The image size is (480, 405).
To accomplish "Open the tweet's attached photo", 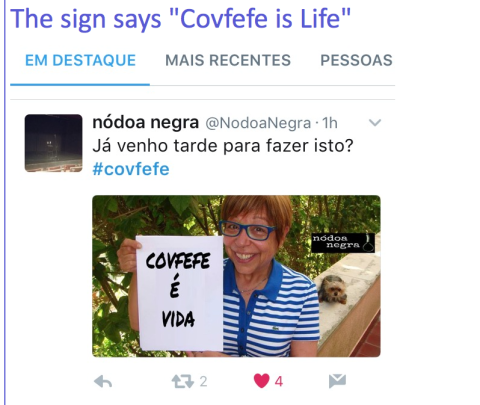I will (x=236, y=276).
